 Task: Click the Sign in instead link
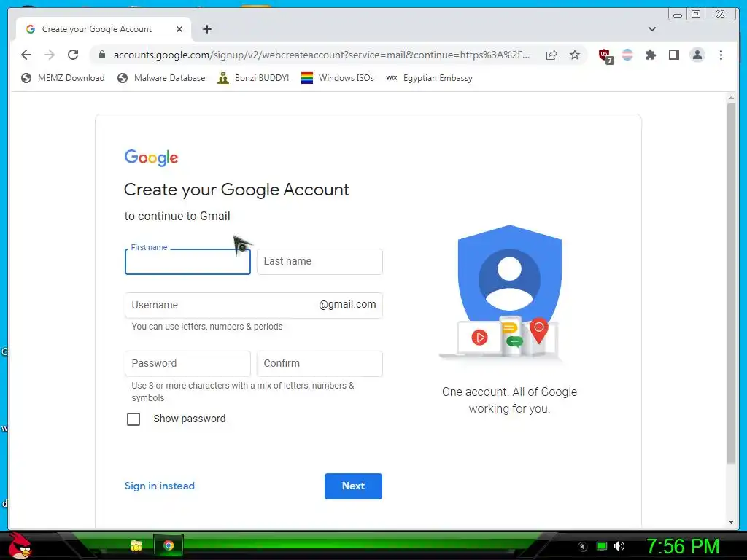click(160, 486)
